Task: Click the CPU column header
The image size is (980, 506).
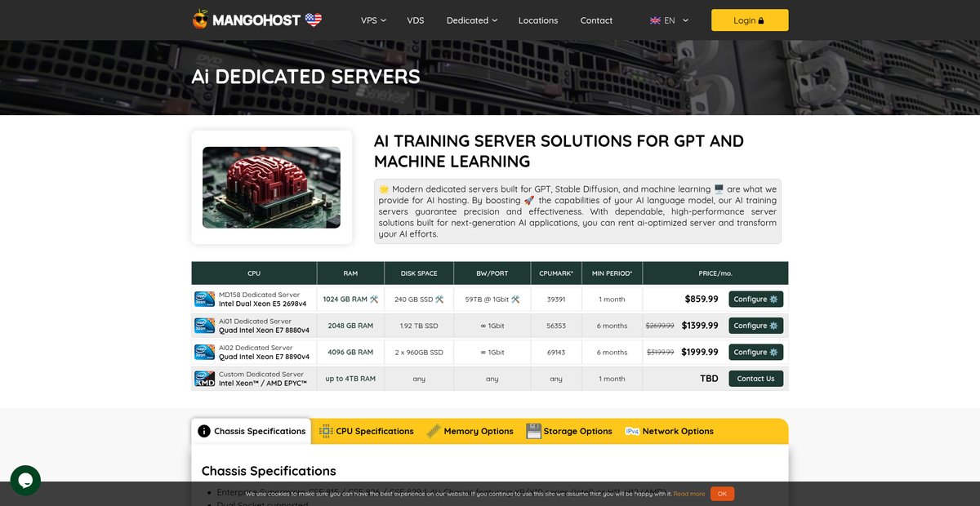Action: click(254, 273)
